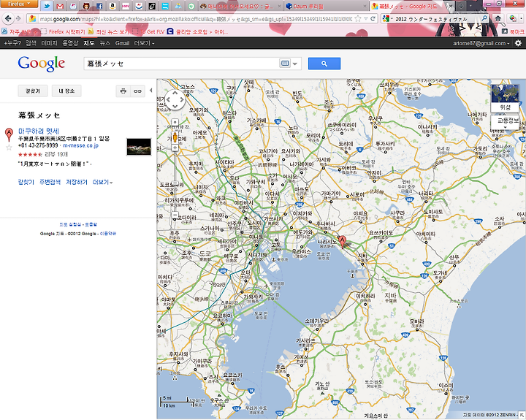The image size is (526, 420).
Task: Open the venue photo thumbnail
Action: [x=139, y=147]
